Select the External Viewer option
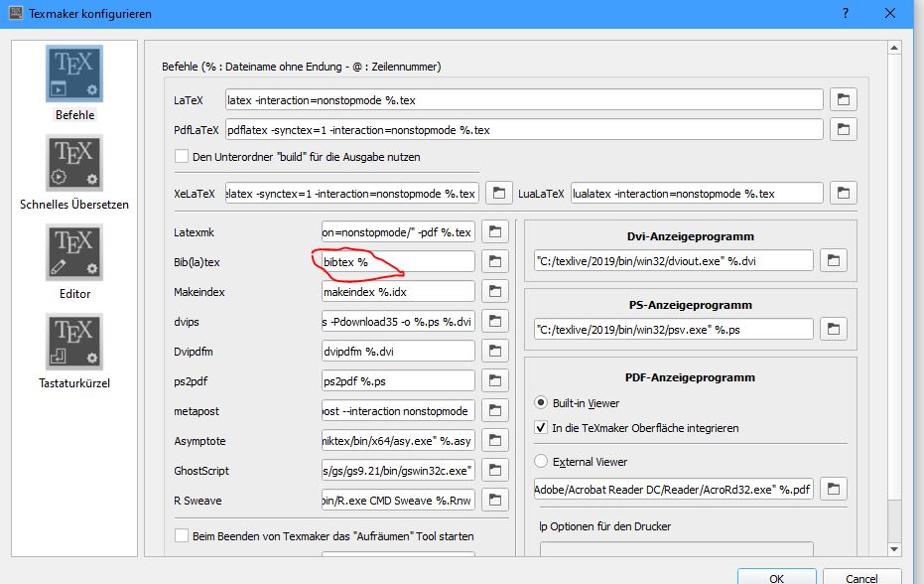This screenshot has width=924, height=584. coord(541,461)
